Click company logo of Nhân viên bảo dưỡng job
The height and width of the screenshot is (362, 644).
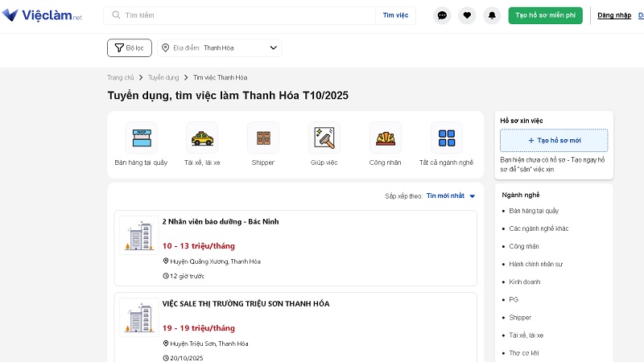[x=139, y=235]
